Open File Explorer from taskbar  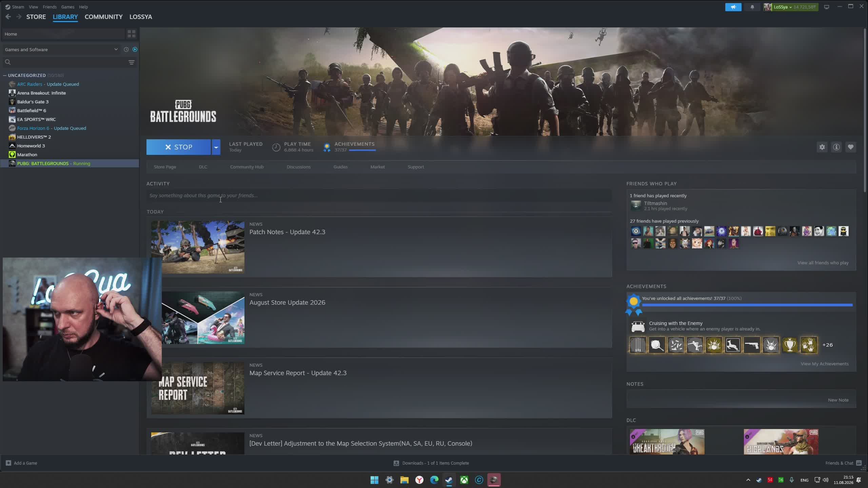(404, 480)
